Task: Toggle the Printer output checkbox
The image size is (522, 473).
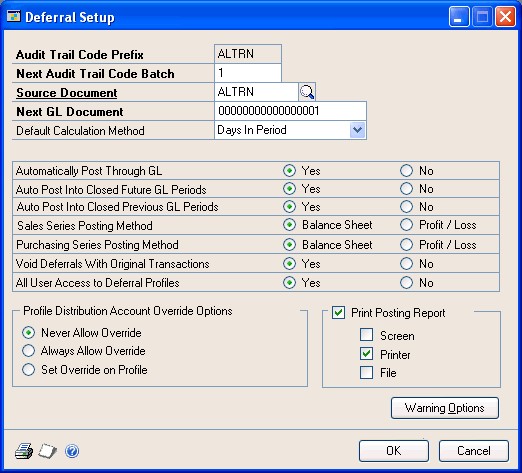Action: point(366,354)
